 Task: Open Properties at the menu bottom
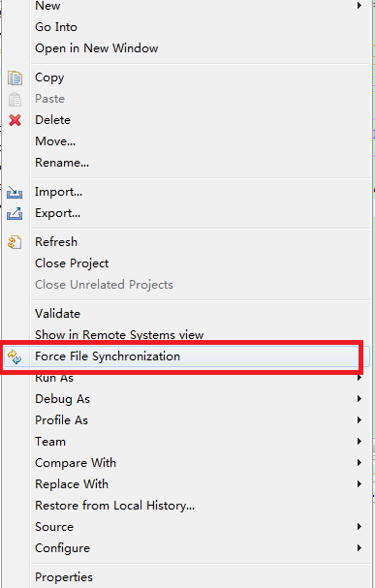coord(64,576)
